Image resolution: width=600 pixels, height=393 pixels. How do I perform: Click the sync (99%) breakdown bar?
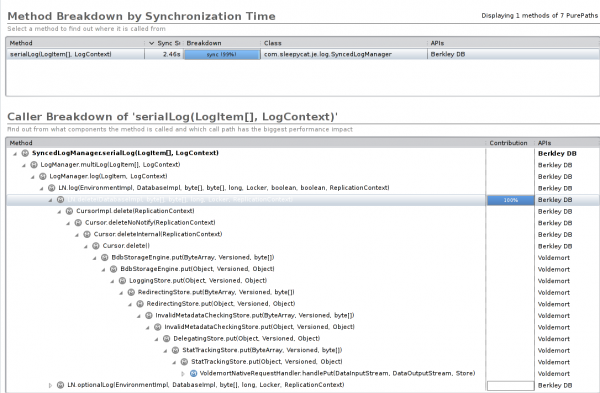[222, 54]
